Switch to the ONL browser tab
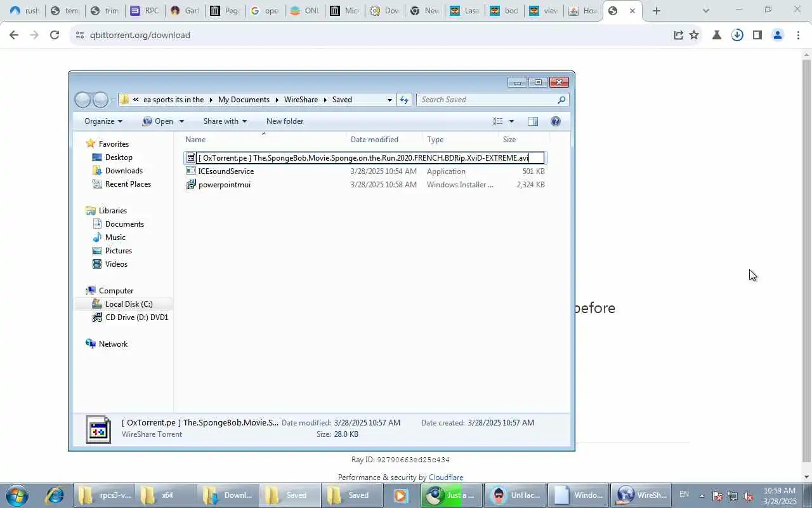 coord(304,11)
